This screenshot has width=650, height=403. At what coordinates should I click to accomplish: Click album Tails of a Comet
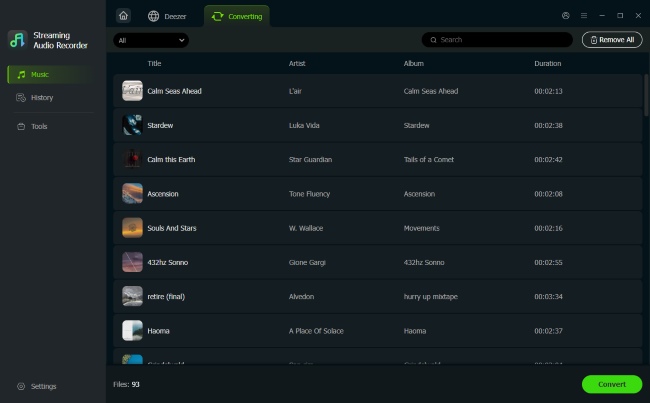429,160
